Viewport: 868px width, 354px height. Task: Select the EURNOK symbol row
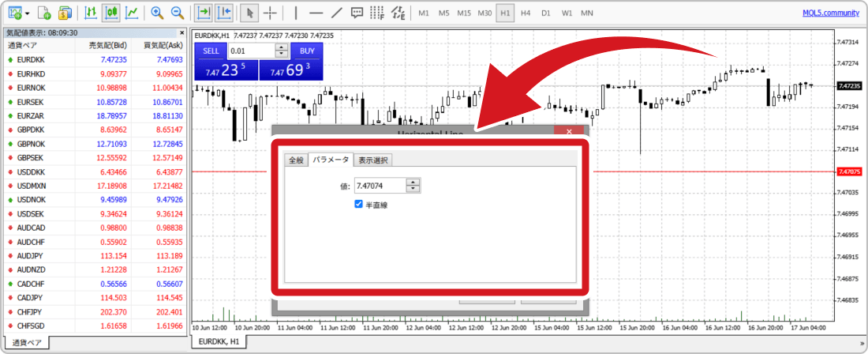[x=95, y=88]
